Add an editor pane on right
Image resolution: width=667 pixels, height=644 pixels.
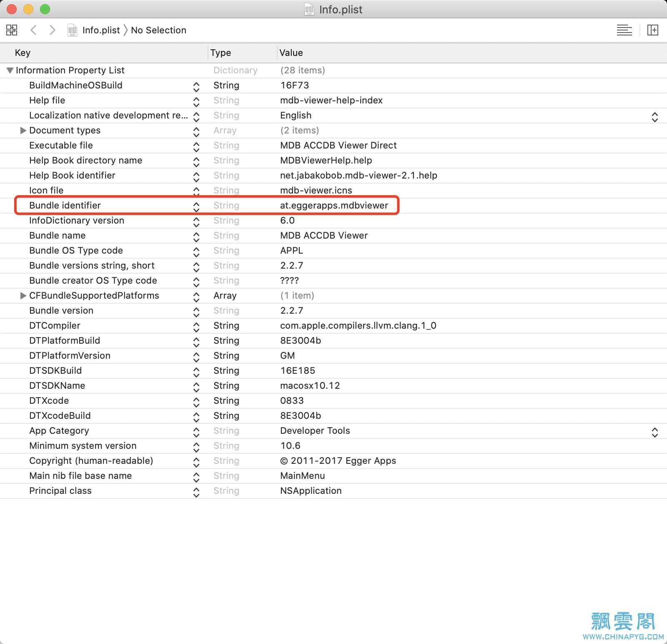652,30
